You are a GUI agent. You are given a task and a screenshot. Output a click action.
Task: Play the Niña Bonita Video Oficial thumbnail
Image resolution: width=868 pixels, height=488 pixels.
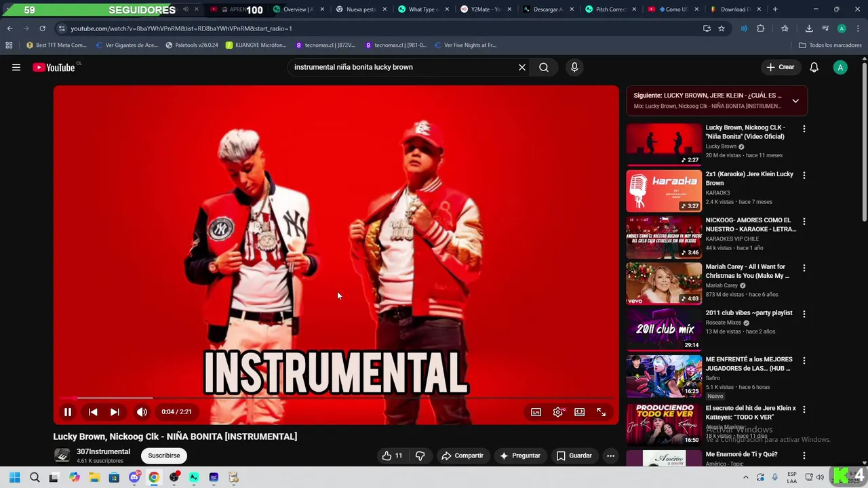[664, 144]
